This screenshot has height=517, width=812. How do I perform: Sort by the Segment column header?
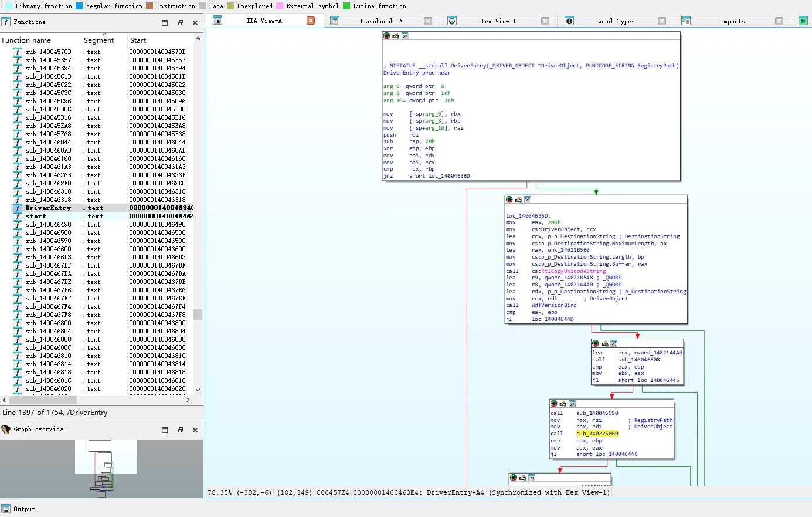pos(98,40)
